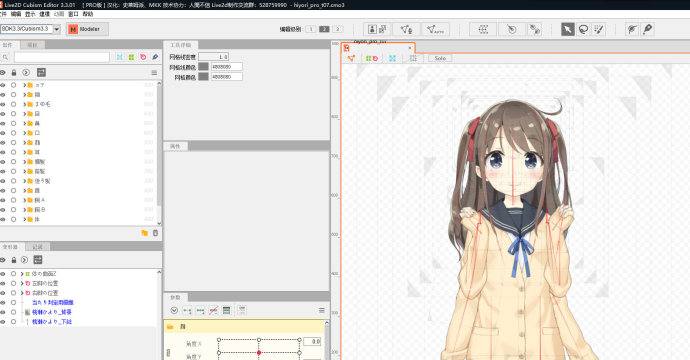Click the deform path edit tool
The width and height of the screenshot is (690, 360).
(632, 29)
